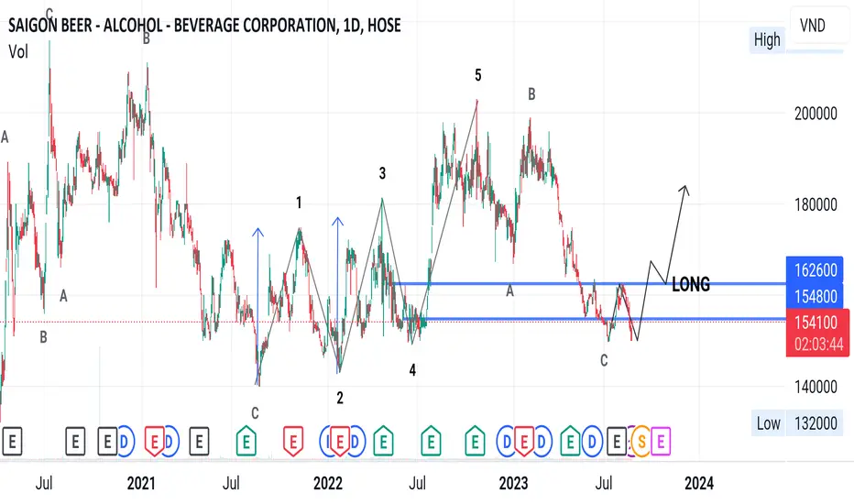This screenshot has width=854, height=504.
Task: Click the 140000 price axis value
Action: click(x=816, y=387)
